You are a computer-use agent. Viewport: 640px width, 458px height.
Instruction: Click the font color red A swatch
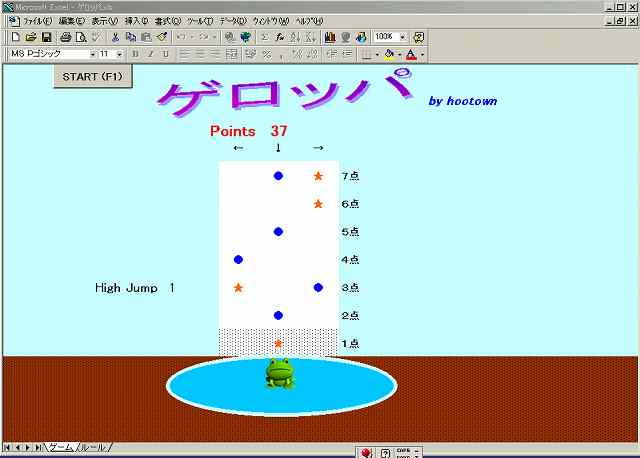click(410, 54)
